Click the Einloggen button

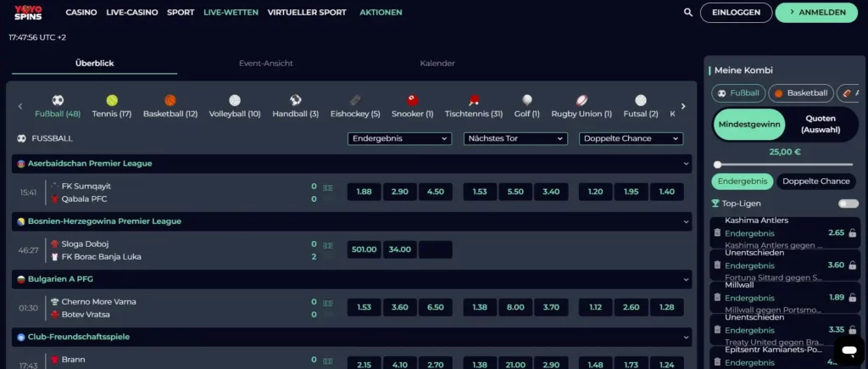click(736, 13)
